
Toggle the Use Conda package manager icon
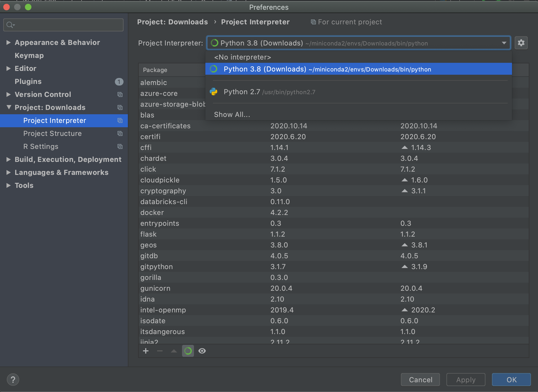coord(188,351)
